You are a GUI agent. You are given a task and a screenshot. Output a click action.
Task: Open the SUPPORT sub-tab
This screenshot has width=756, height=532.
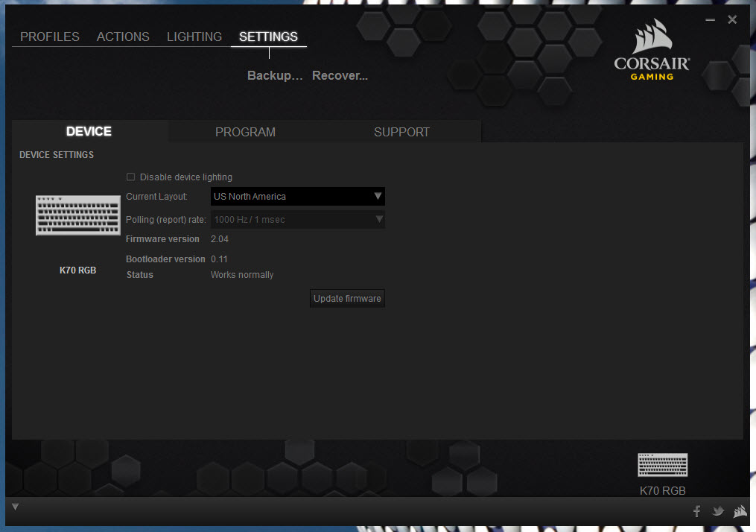pyautogui.click(x=401, y=132)
